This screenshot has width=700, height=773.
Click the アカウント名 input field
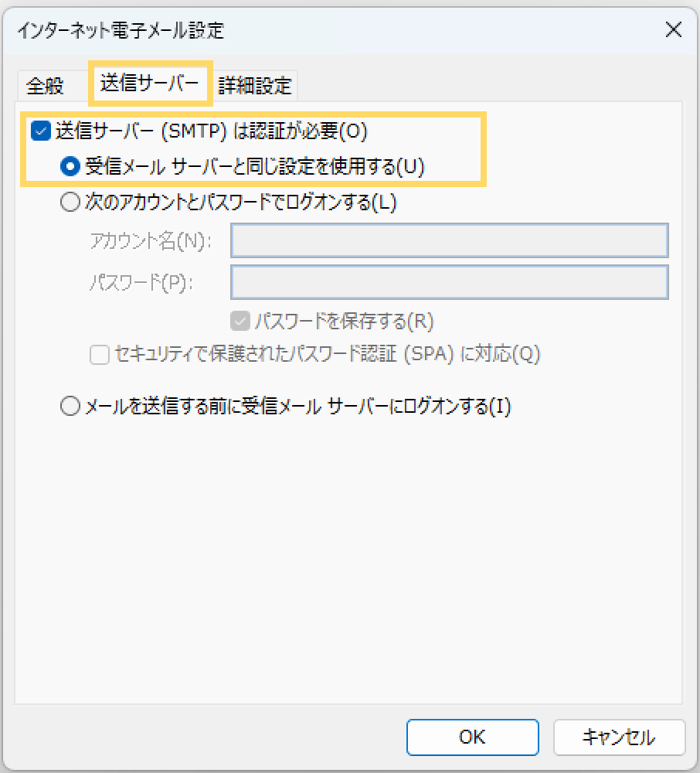click(449, 241)
